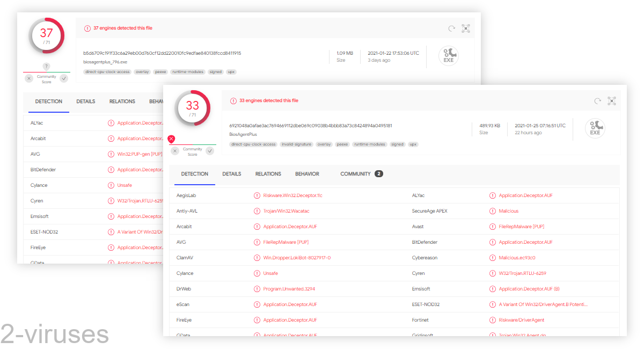Open the DETECTION tab in the 33-detections window
The height and width of the screenshot is (349, 644).
pos(195,174)
